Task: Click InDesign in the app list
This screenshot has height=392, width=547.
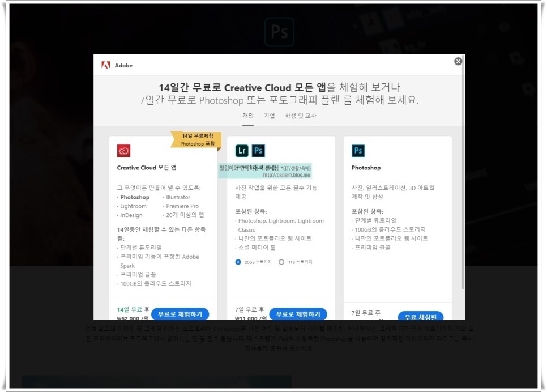Action: pos(131,215)
